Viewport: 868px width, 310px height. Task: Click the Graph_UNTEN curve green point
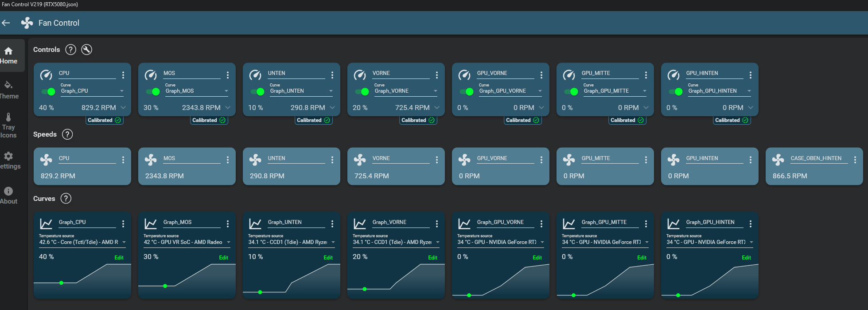260,292
